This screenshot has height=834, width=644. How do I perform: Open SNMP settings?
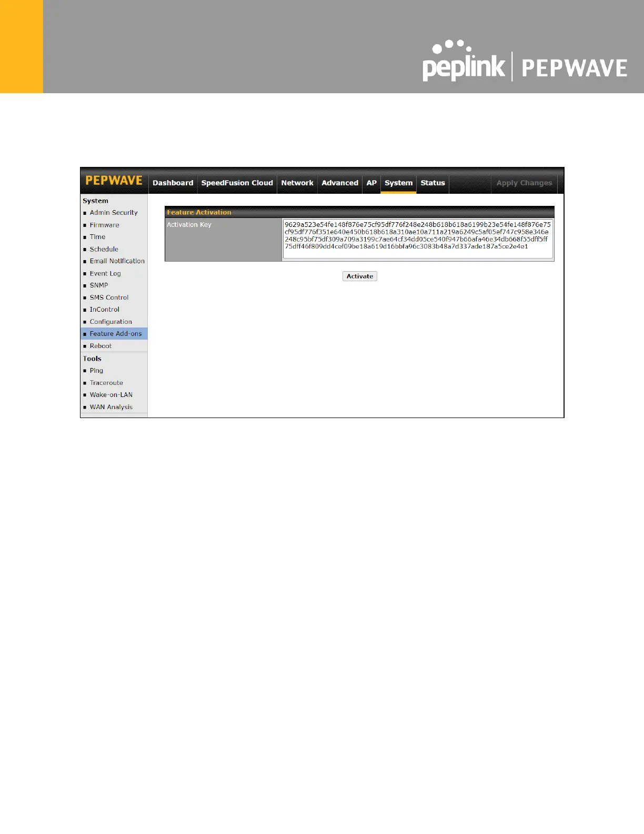click(98, 285)
